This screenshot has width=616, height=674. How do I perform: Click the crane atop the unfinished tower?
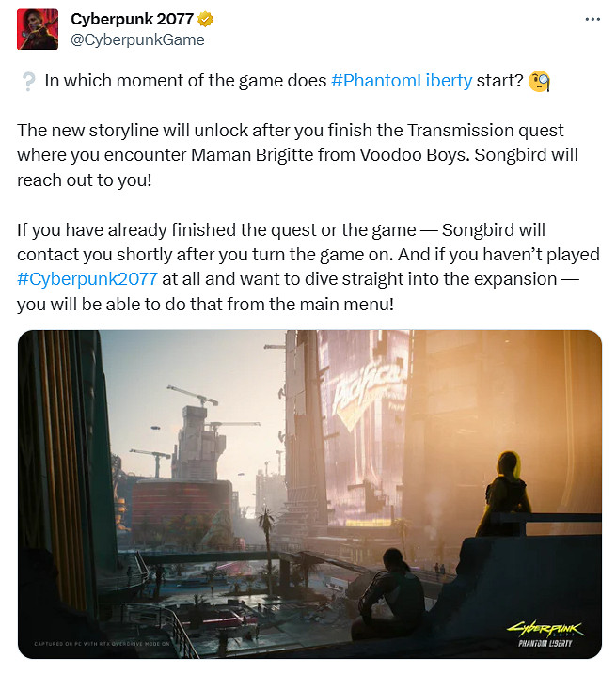click(x=192, y=395)
